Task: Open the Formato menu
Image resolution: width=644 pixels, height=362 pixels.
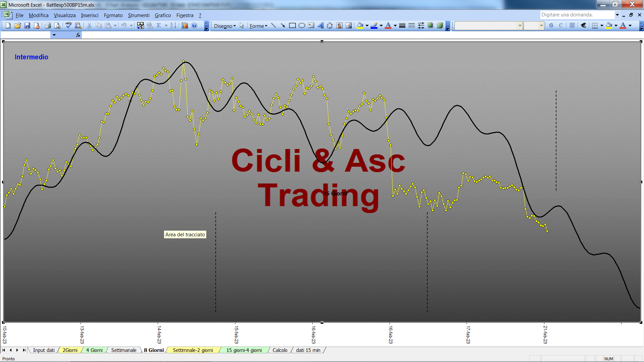Action: coord(113,15)
